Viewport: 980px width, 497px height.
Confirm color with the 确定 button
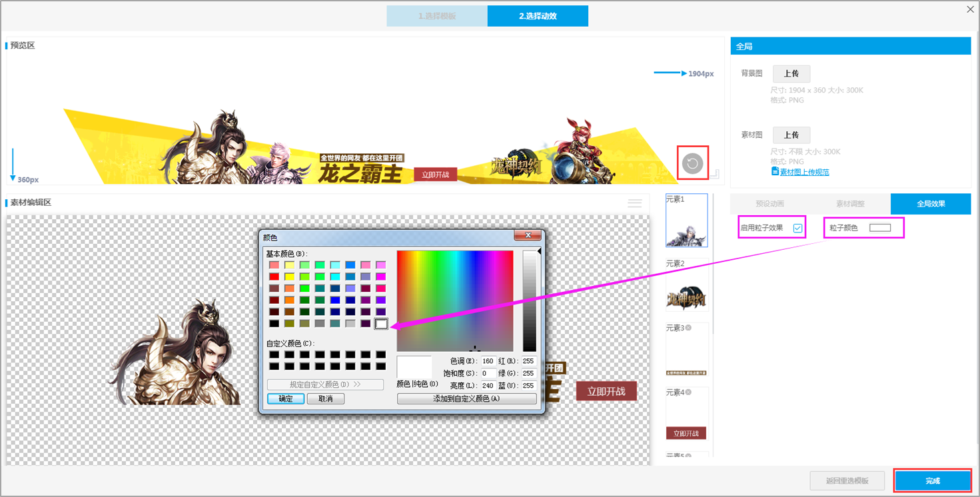286,399
